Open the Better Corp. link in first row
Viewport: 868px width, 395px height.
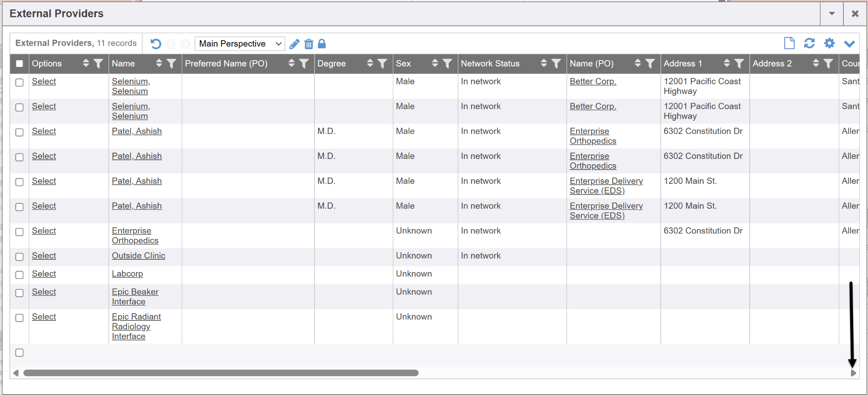point(593,81)
